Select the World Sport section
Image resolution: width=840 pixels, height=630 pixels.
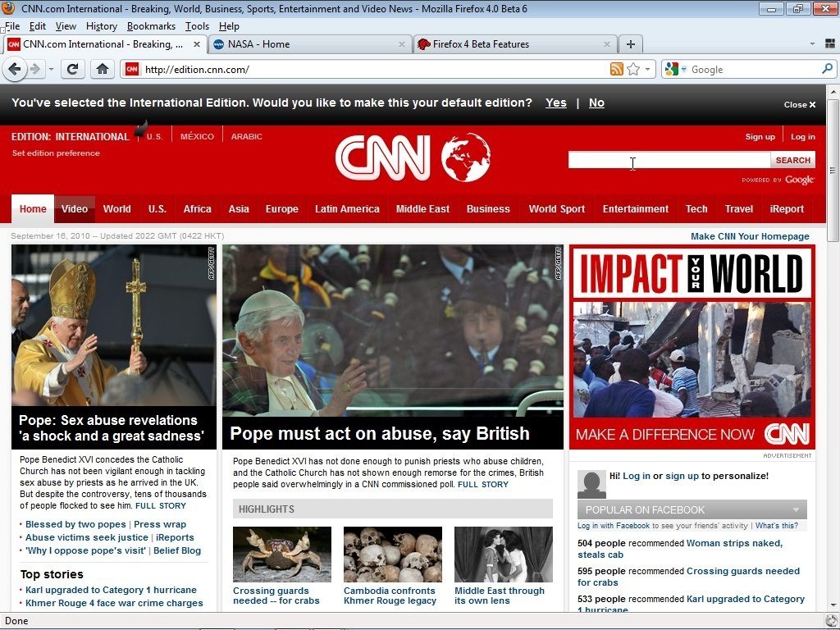[556, 209]
